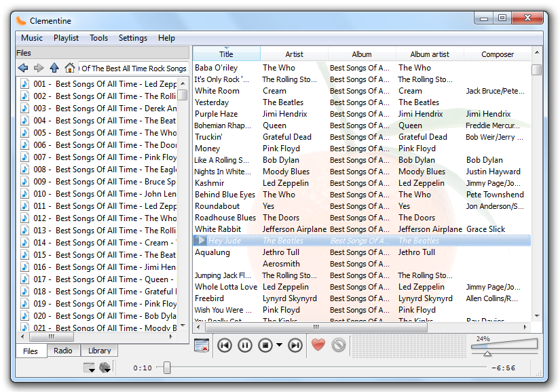Ban the current track
The height and width of the screenshot is (392, 560).
[x=338, y=345]
